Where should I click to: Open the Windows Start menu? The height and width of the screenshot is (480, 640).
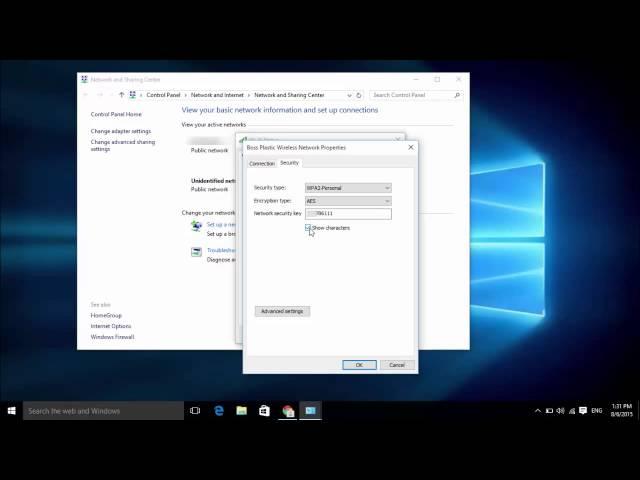pos(11,411)
